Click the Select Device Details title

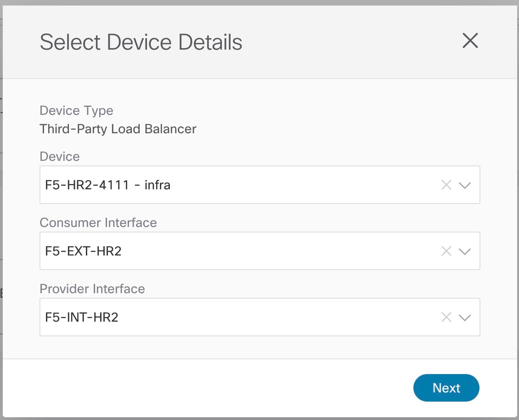141,42
